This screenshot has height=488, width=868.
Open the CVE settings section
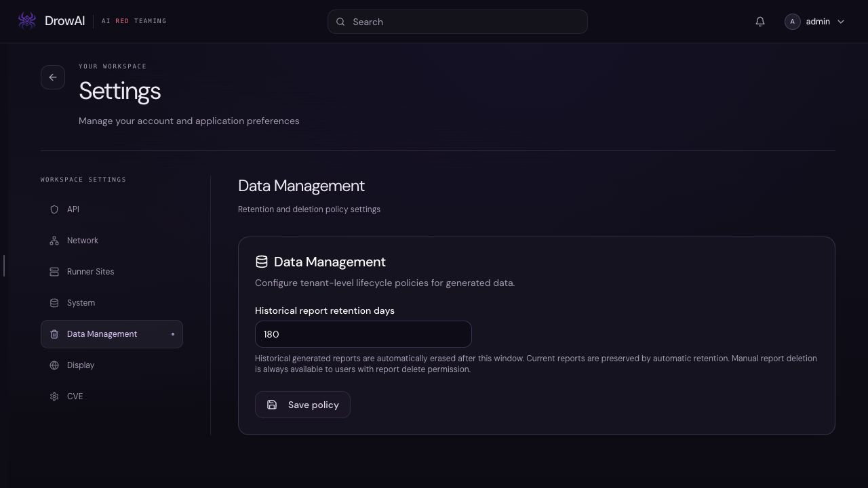[112, 396]
